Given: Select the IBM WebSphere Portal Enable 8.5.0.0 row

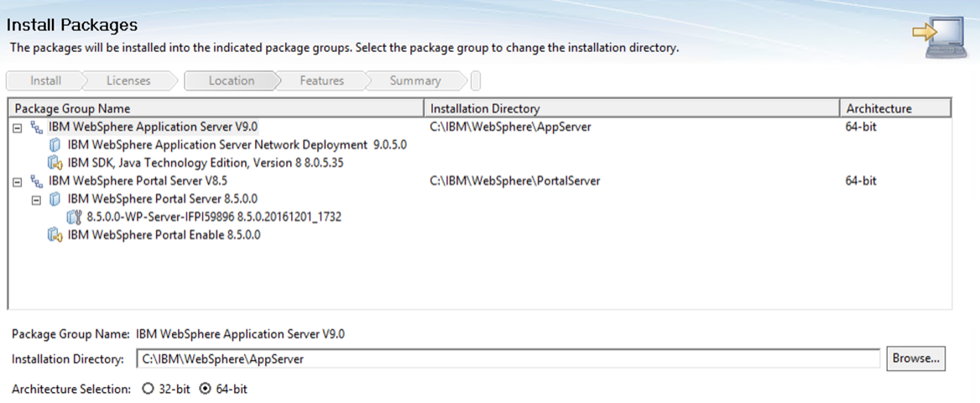Looking at the screenshot, I should (164, 235).
